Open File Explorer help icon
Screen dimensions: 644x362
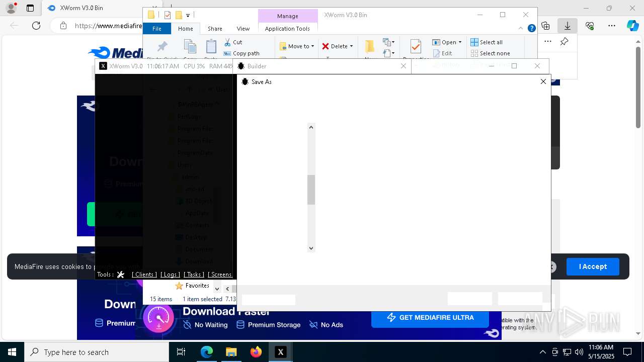pos(531,29)
